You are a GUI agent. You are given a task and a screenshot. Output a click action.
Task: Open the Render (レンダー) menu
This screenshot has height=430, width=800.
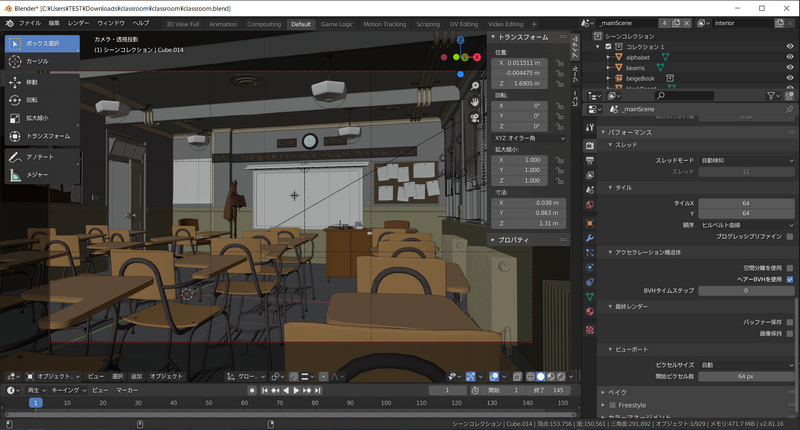tap(78, 22)
